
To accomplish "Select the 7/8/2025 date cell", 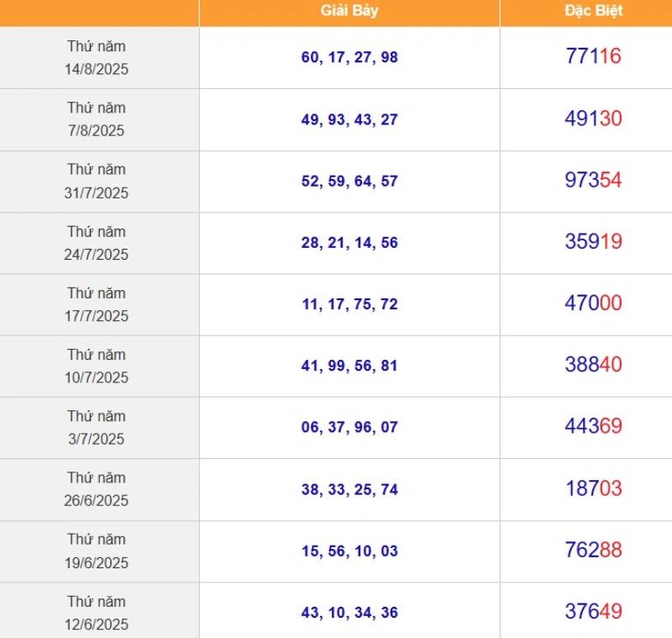I will pos(97,119).
